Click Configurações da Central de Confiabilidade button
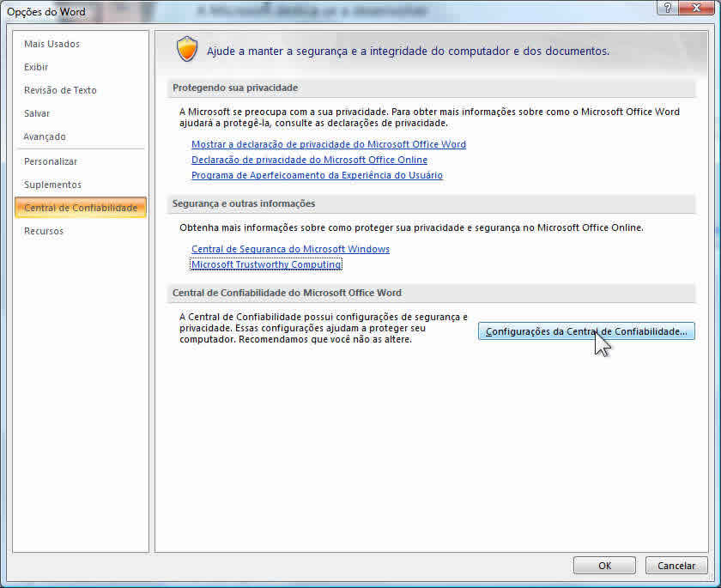The image size is (721, 588). [x=586, y=331]
